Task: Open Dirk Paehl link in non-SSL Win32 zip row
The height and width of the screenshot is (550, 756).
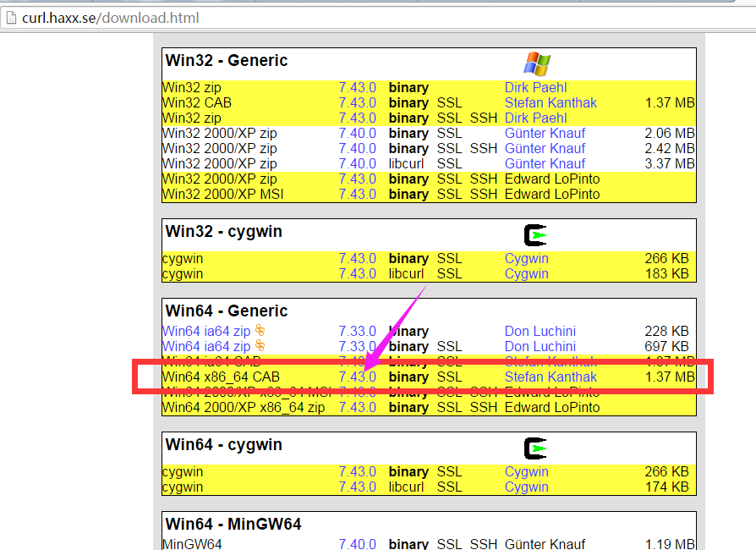Action: coord(535,88)
